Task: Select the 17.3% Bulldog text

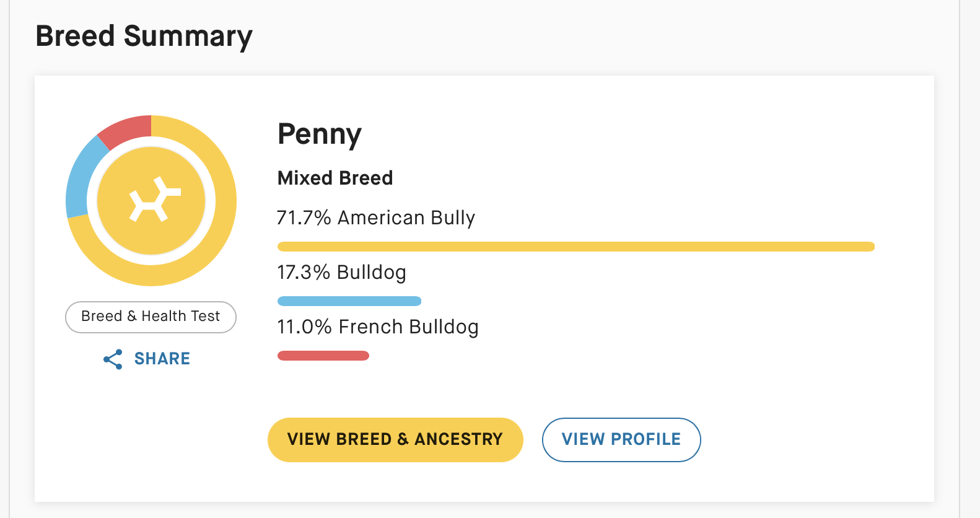Action: (x=341, y=273)
